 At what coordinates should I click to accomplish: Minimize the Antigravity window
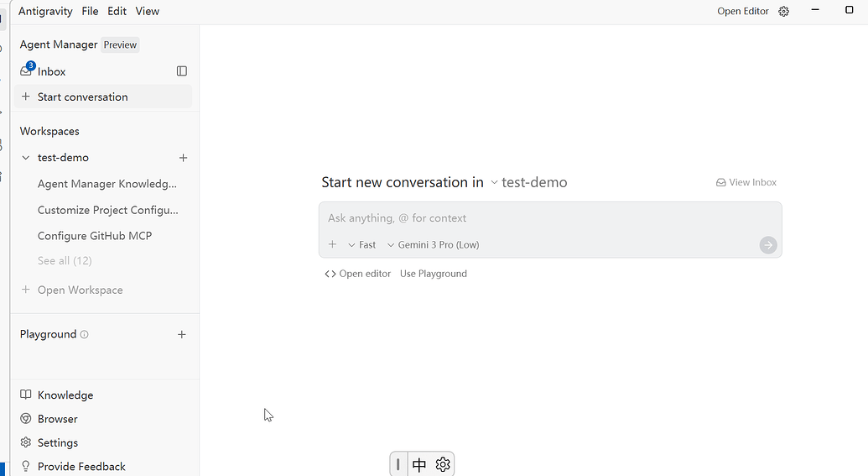[x=815, y=10]
